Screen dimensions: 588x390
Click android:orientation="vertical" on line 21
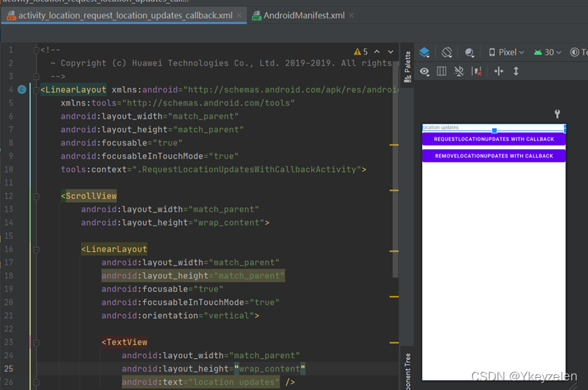pos(177,316)
